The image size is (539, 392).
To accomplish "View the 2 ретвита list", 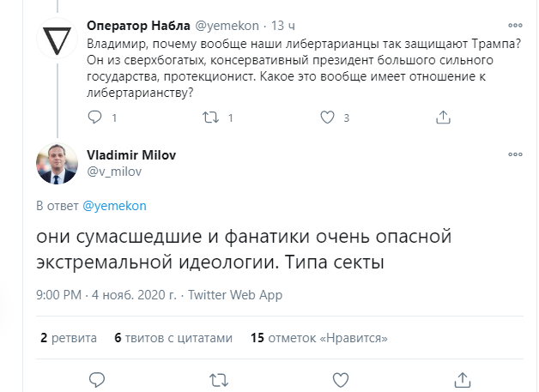I will 69,338.
